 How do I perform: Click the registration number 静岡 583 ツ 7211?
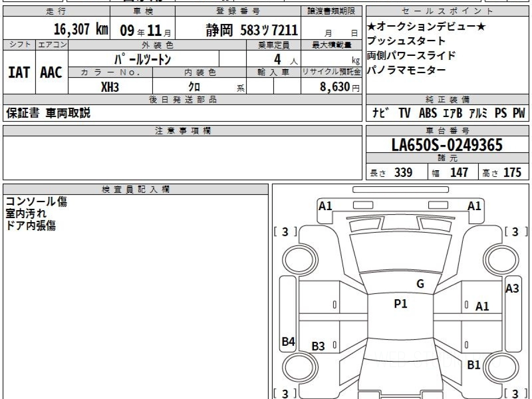[x=251, y=30]
